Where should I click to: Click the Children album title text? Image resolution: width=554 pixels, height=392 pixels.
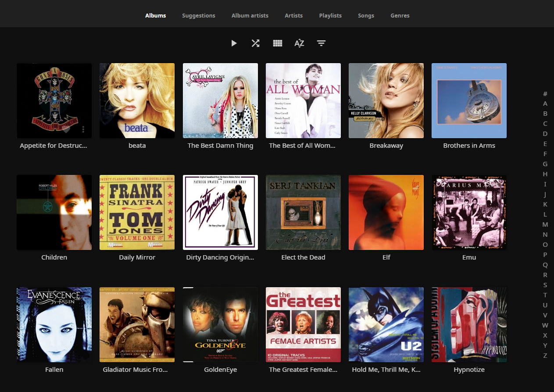point(54,257)
